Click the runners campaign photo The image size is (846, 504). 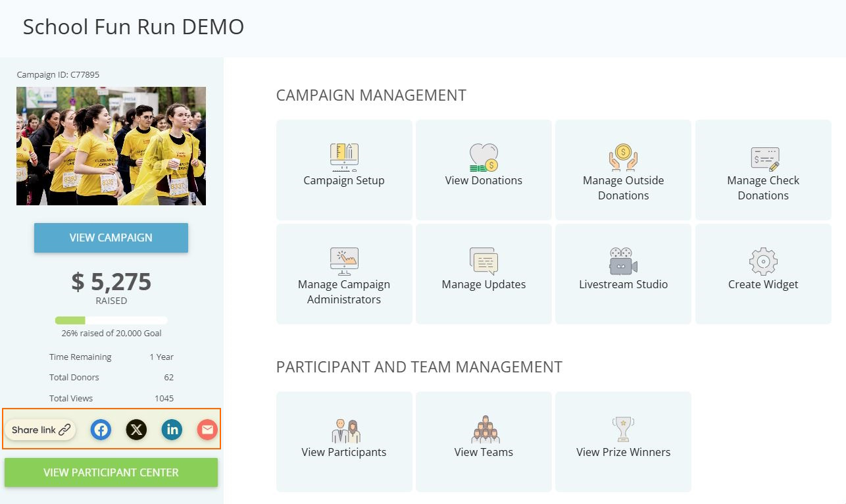[111, 146]
